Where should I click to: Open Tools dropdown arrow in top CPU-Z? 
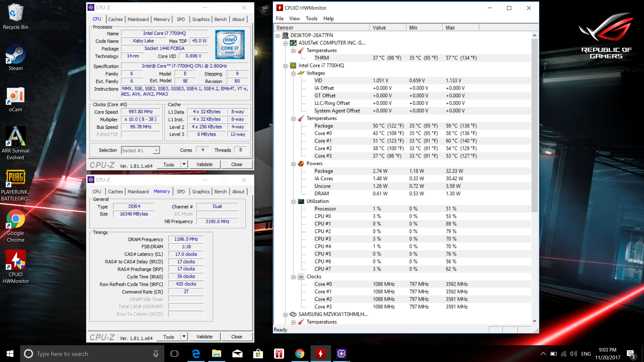pyautogui.click(x=184, y=164)
